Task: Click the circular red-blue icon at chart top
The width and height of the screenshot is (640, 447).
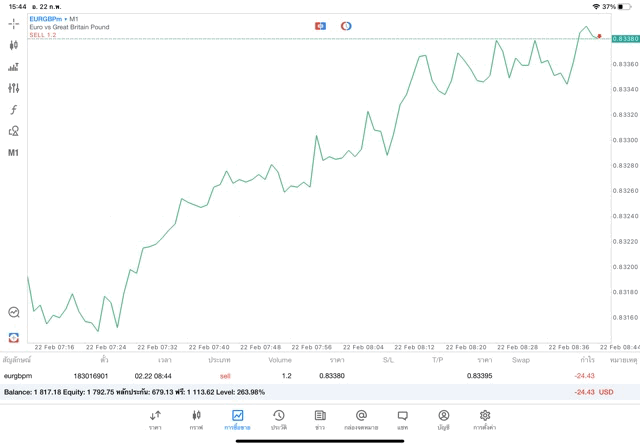Action: click(x=346, y=25)
